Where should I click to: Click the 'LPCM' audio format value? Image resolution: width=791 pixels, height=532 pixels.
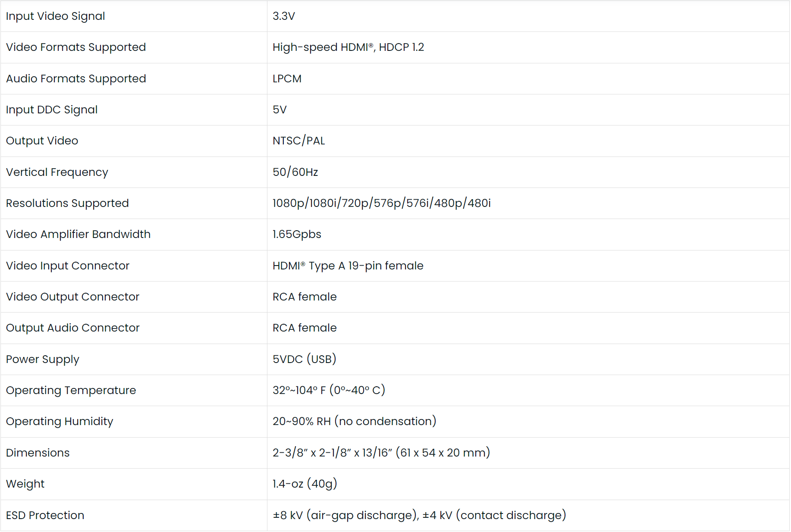pyautogui.click(x=287, y=79)
